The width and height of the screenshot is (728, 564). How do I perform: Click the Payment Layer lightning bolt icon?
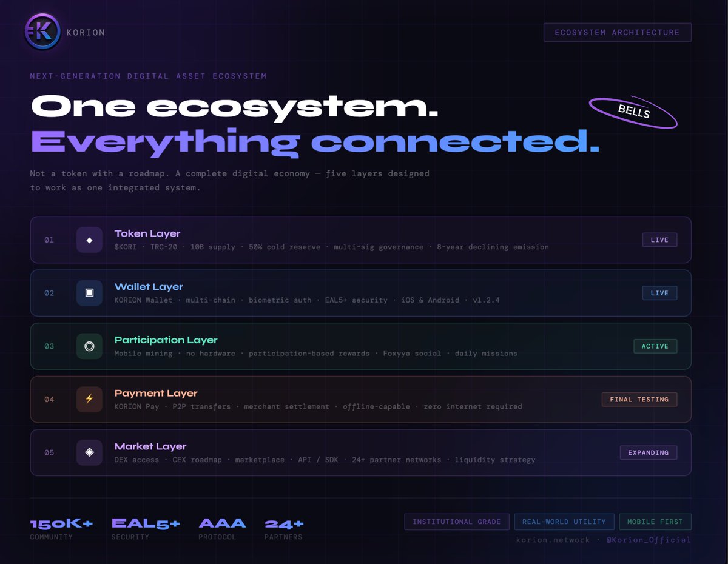coord(89,399)
